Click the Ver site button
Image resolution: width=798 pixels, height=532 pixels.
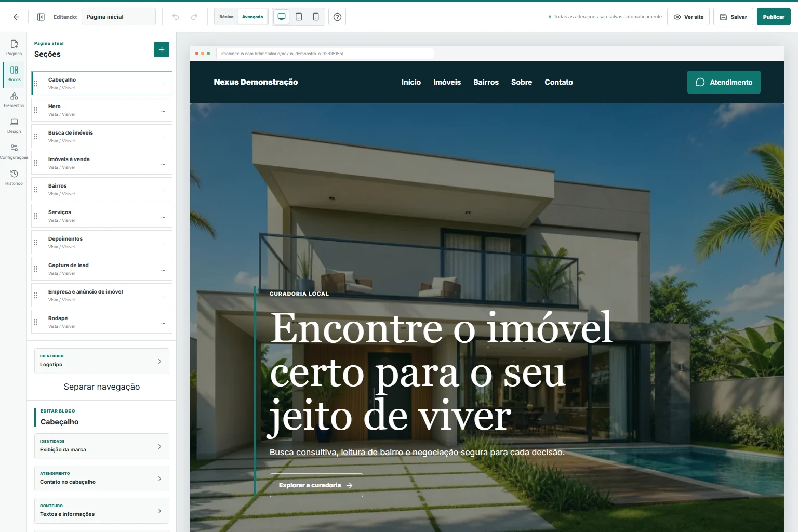pyautogui.click(x=688, y=17)
